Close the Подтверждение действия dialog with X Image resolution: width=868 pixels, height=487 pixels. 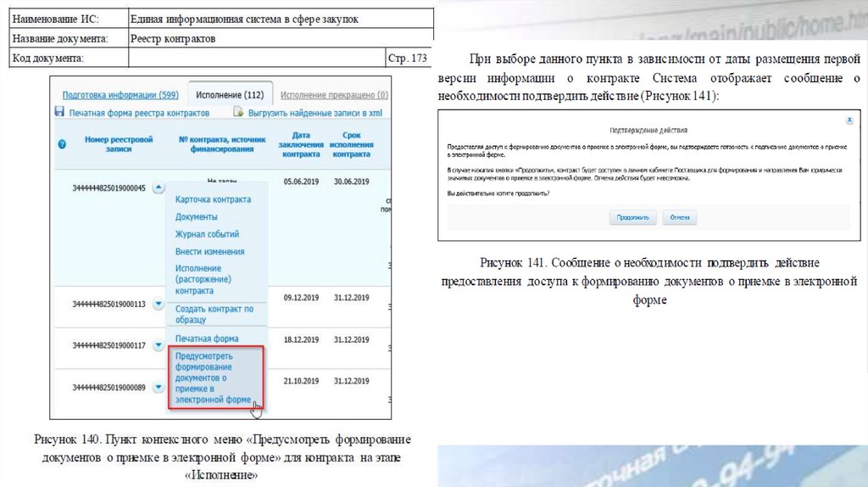click(x=849, y=121)
